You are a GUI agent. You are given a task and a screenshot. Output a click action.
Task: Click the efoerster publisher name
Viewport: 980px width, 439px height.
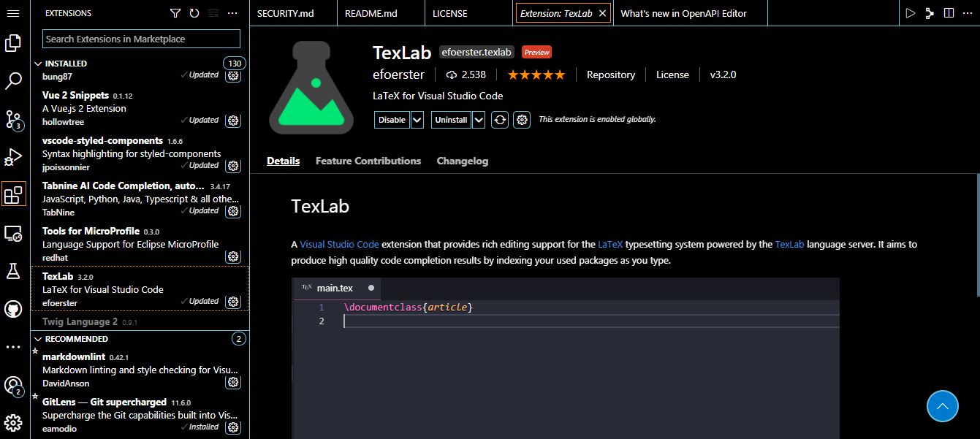point(398,75)
